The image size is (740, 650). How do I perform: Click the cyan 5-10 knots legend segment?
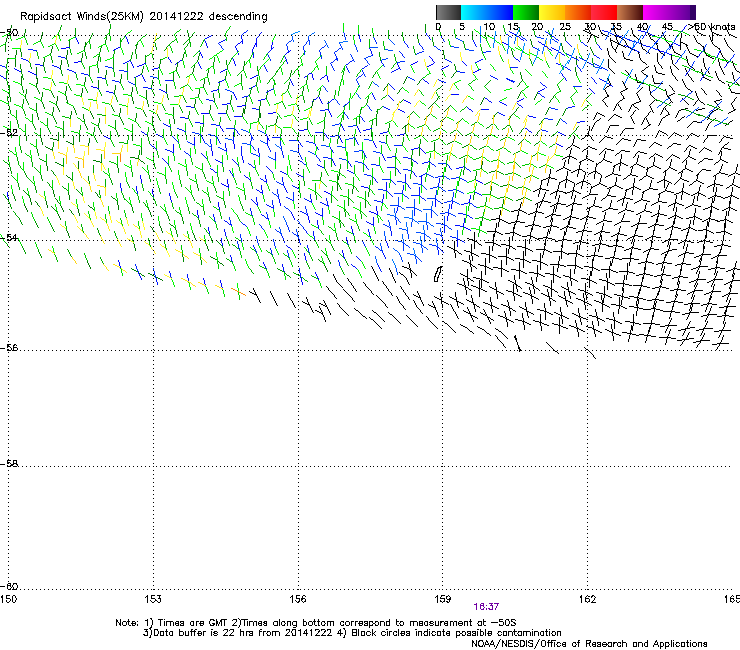474,12
